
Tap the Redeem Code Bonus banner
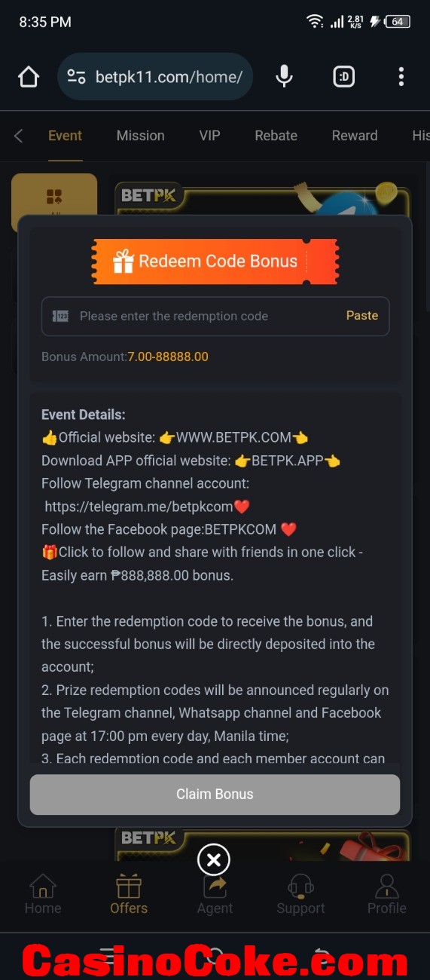click(x=215, y=262)
